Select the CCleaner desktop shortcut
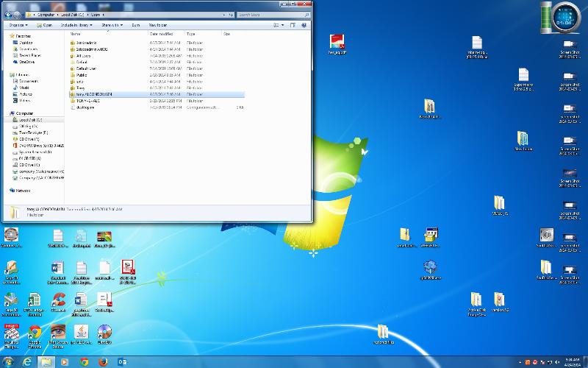 click(58, 302)
